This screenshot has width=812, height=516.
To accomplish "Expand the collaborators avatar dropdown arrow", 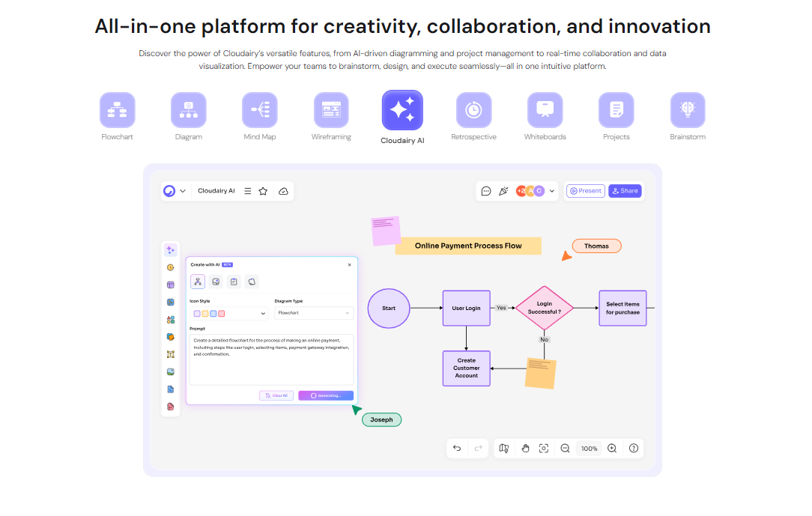I will [x=552, y=191].
